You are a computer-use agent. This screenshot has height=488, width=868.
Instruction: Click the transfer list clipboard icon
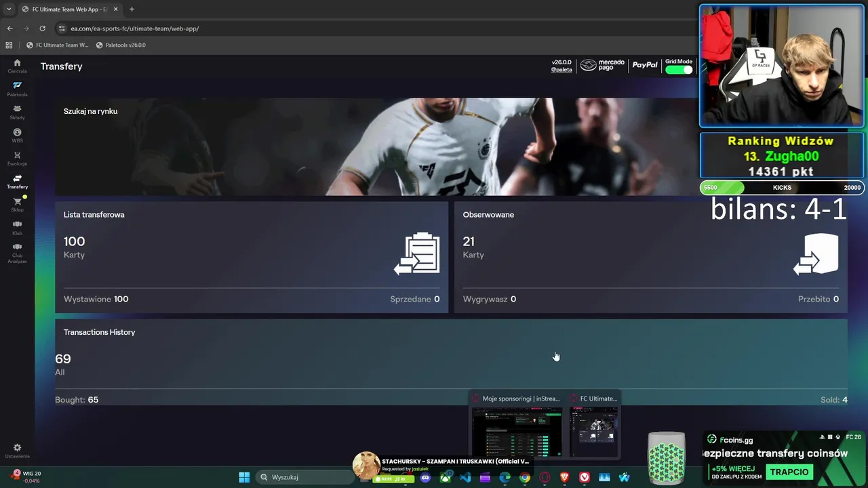click(417, 254)
